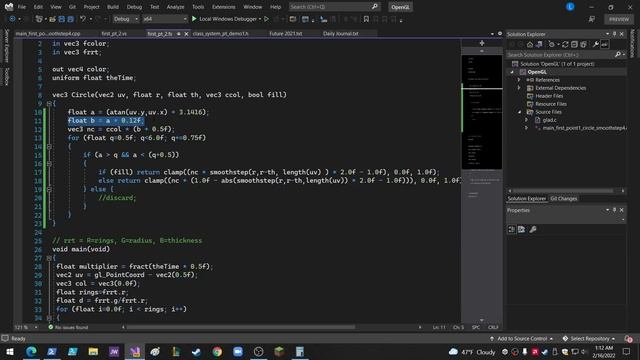Open Zoom from the taskbar

238,351
